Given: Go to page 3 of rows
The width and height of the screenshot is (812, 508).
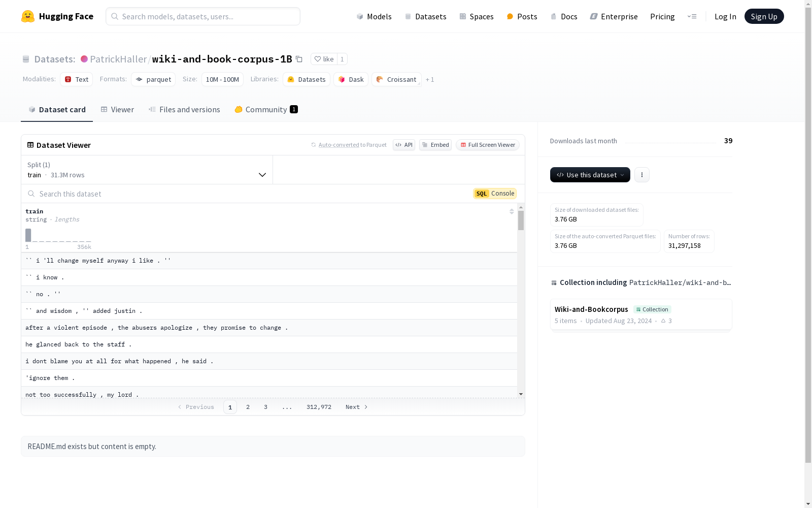Looking at the screenshot, I should tap(265, 407).
